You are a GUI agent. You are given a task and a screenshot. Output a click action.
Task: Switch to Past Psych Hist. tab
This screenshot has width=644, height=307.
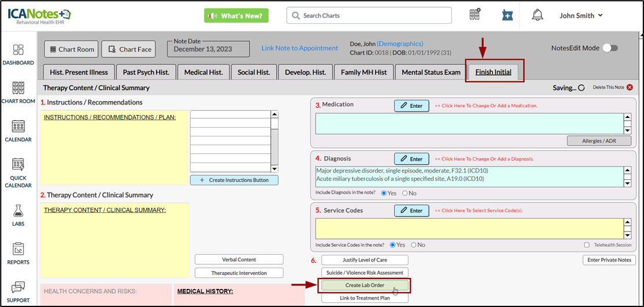coord(146,72)
